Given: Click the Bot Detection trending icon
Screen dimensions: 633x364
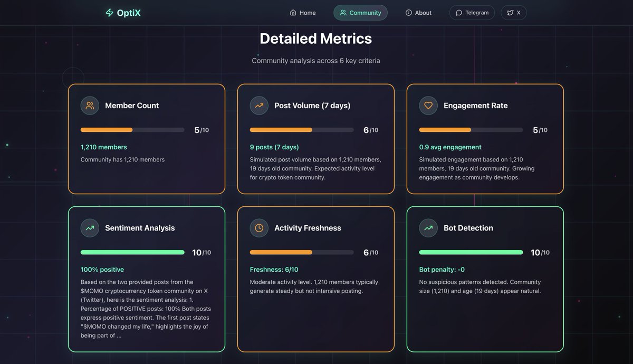Looking at the screenshot, I should (x=428, y=228).
